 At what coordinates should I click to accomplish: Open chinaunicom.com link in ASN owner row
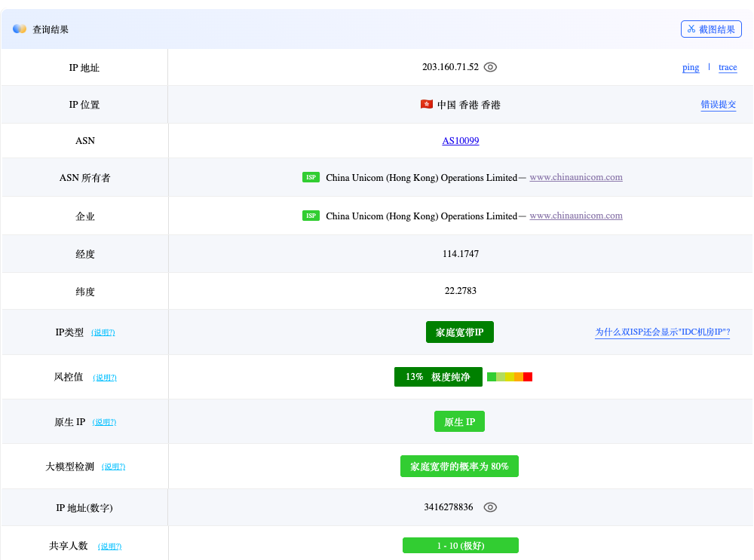(x=576, y=178)
